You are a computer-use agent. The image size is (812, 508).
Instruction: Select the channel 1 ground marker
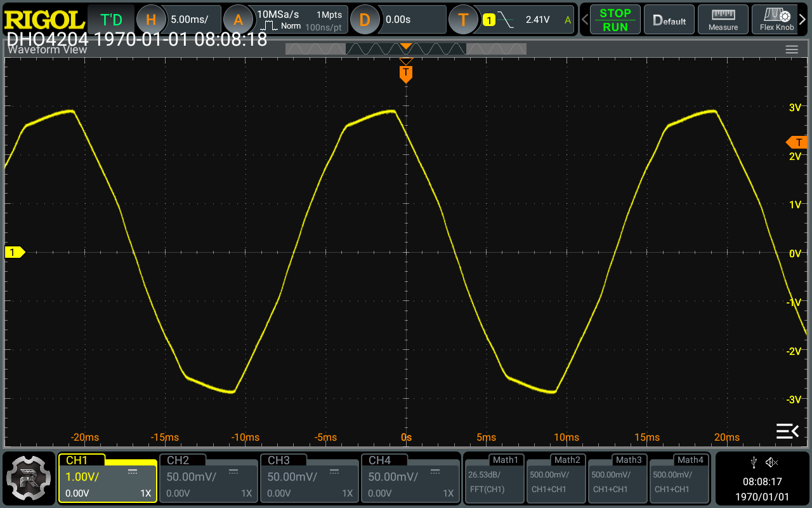tap(15, 253)
